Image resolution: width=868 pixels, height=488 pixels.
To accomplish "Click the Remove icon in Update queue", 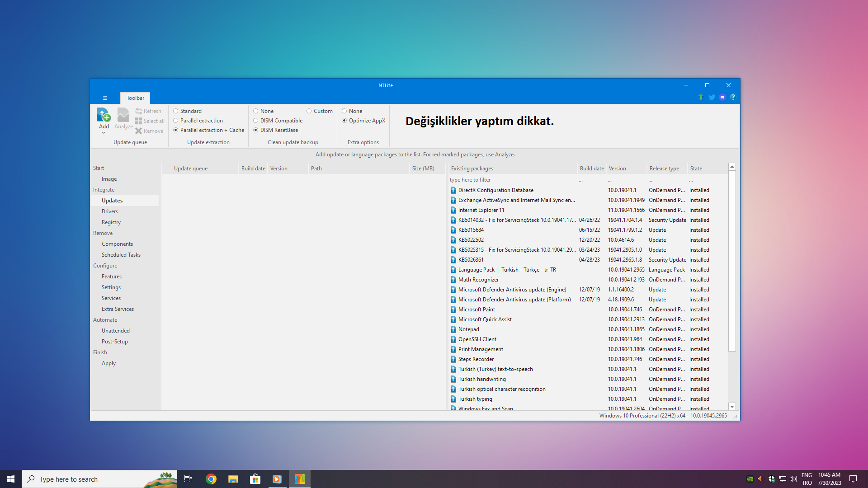I will pyautogui.click(x=139, y=131).
